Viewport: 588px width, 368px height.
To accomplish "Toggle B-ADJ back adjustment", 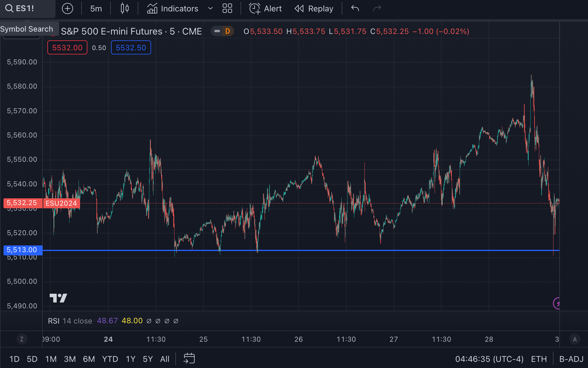I will coord(571,359).
